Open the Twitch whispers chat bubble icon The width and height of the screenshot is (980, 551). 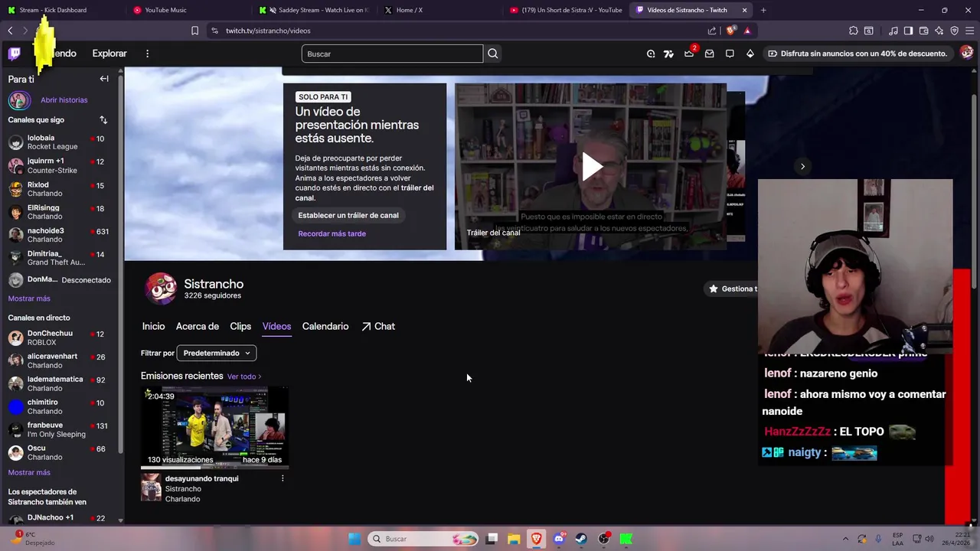coord(730,54)
